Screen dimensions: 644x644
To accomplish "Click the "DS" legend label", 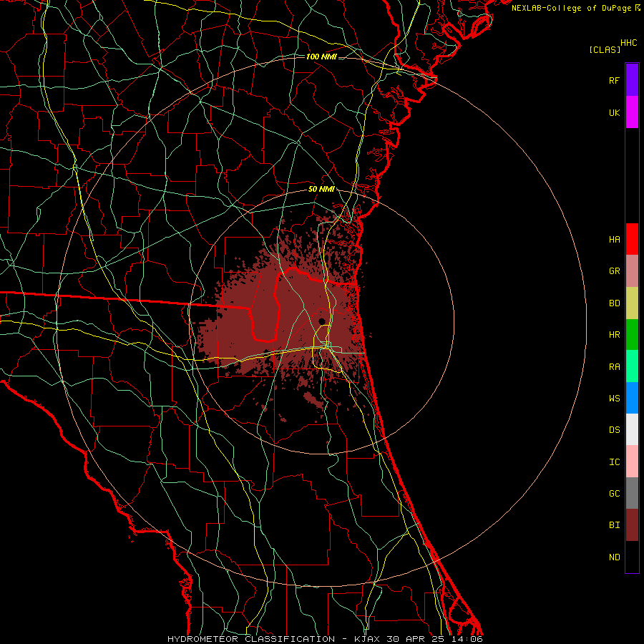I will point(614,429).
